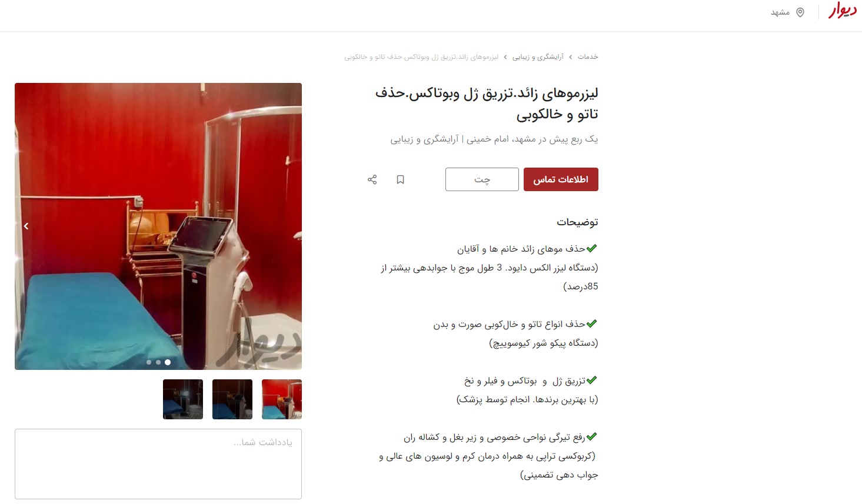Select the leftmost thumbnail image
Screen dimensions: 862x504
183,399
